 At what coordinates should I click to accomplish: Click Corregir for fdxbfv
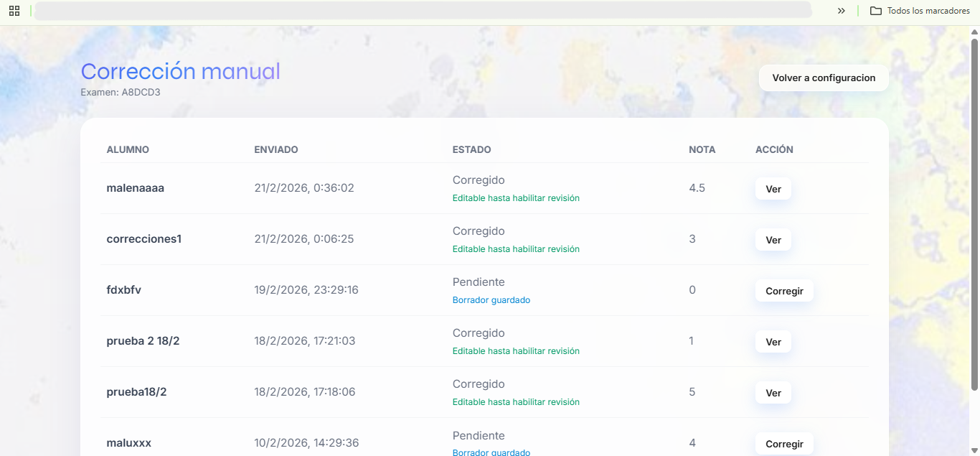tap(784, 291)
